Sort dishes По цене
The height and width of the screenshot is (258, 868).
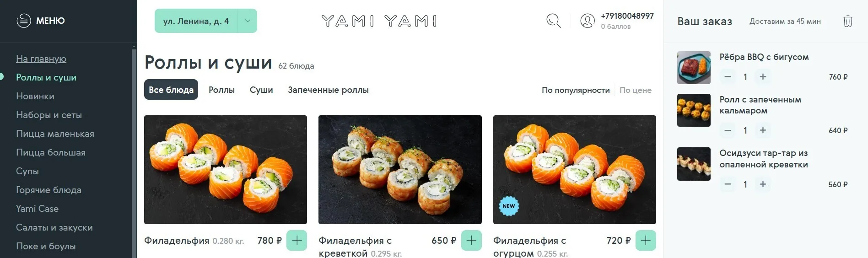[x=635, y=90]
